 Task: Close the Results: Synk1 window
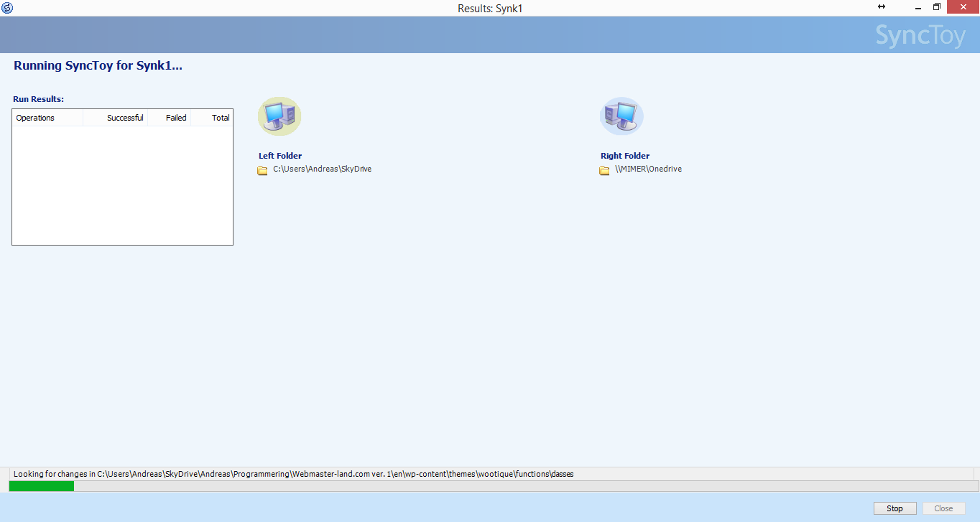[x=963, y=7]
